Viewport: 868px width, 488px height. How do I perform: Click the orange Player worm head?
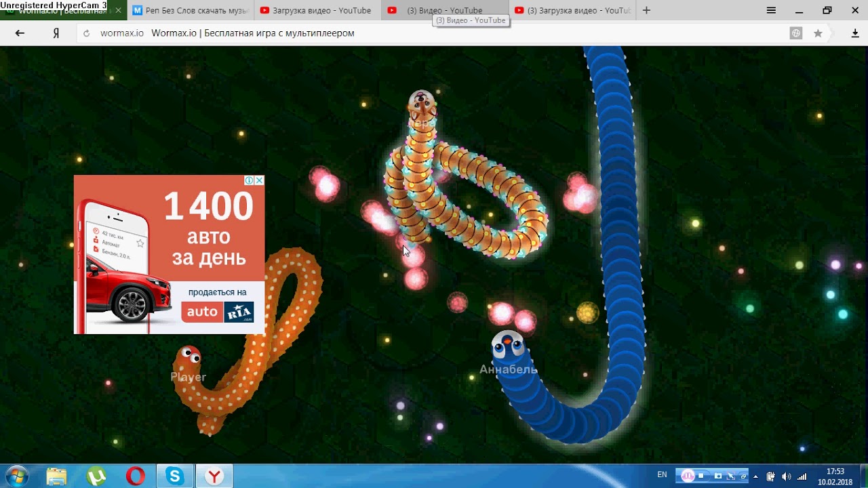[x=188, y=356]
